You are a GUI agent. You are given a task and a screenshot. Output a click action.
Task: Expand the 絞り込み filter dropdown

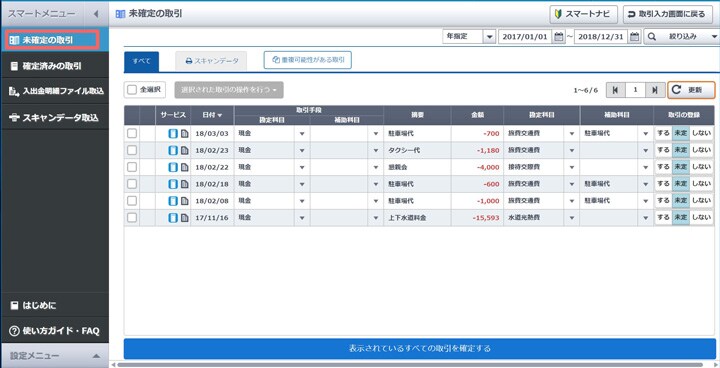pos(714,37)
